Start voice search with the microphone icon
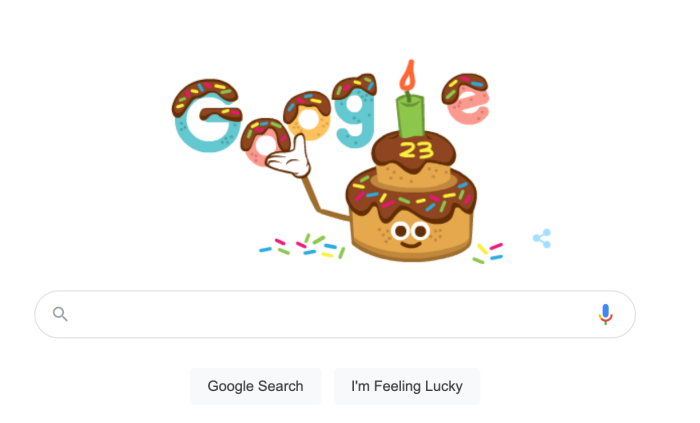Viewport: 700px width, 423px height. [605, 314]
